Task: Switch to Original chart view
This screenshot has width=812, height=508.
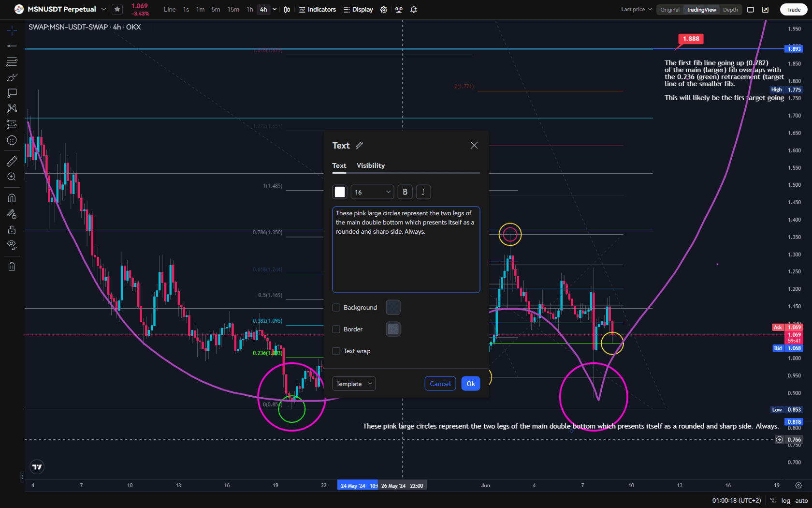Action: click(x=670, y=10)
